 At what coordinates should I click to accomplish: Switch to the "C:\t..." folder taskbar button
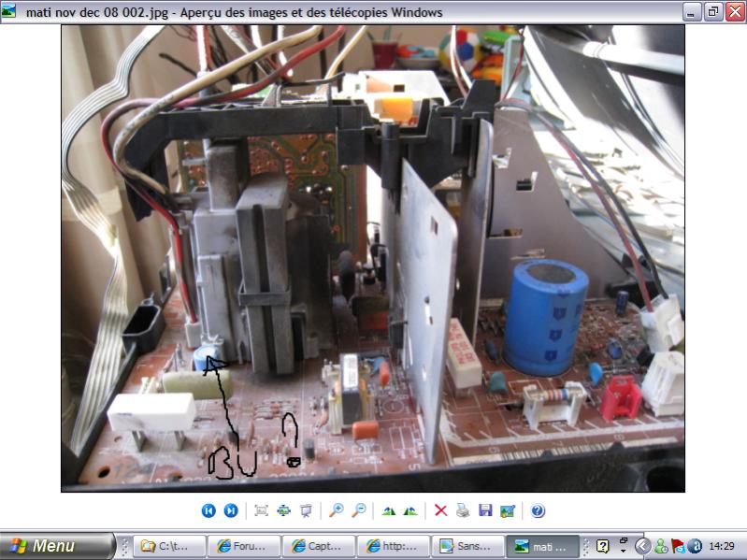pyautogui.click(x=169, y=546)
